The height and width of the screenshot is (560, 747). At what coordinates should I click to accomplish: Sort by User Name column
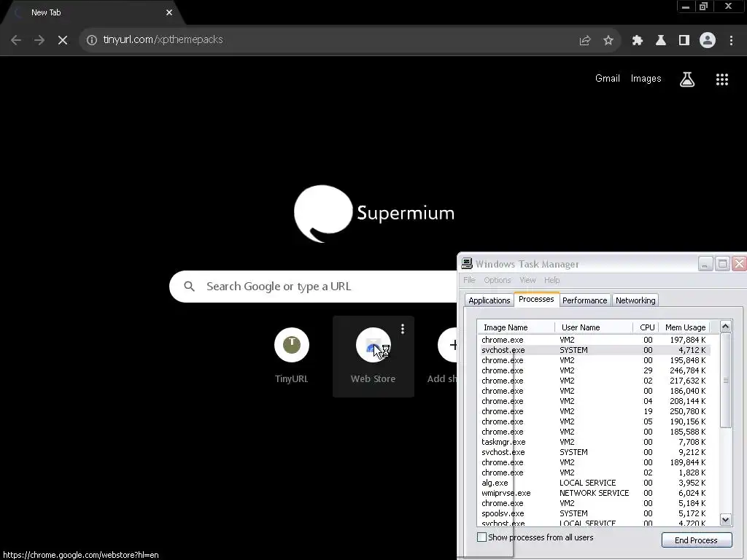(x=594, y=327)
